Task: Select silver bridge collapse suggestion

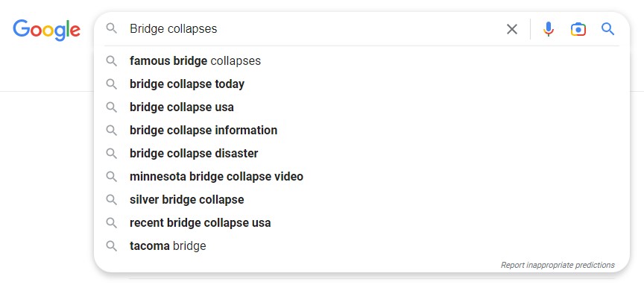Action: click(362, 199)
